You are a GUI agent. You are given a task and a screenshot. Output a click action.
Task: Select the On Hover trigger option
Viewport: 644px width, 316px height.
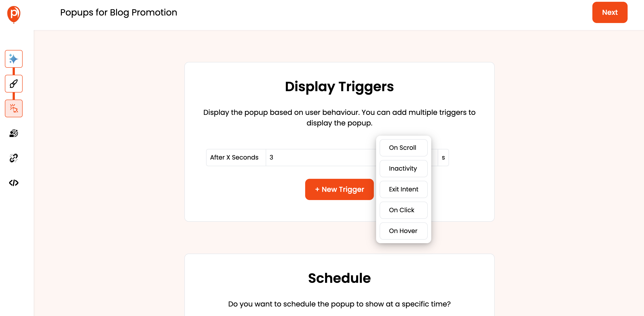(403, 231)
